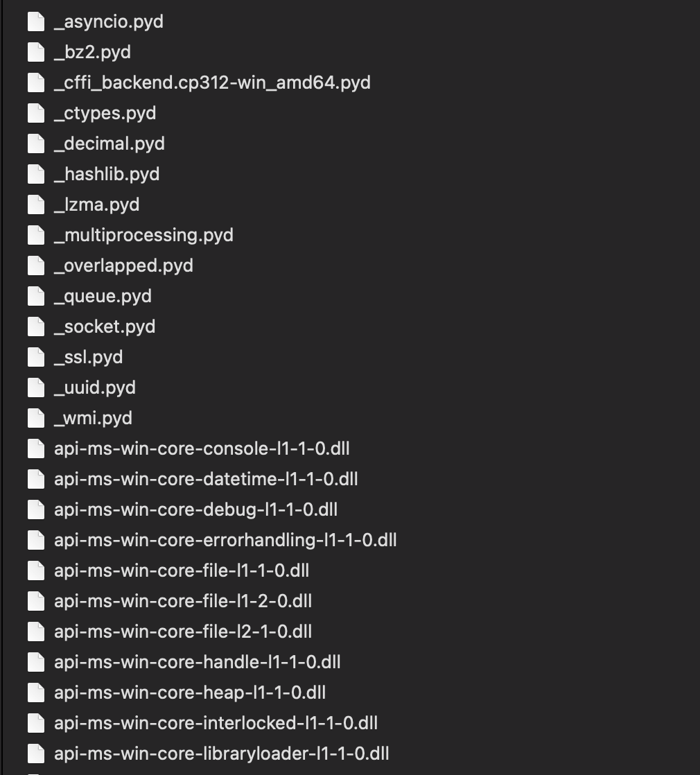Image resolution: width=700 pixels, height=775 pixels.
Task: Select the _socket.pyd file name
Action: point(105,326)
